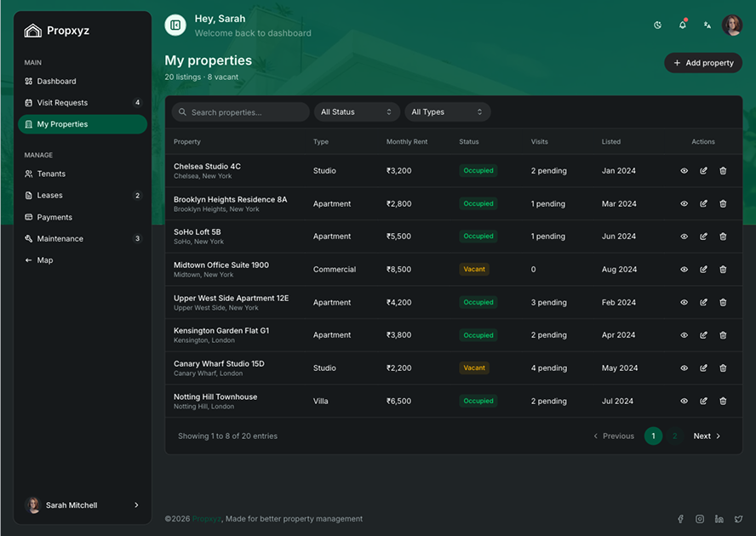This screenshot has height=536, width=756.
Task: Delete Chelsea Studio 4C with trash icon
Action: pos(723,171)
